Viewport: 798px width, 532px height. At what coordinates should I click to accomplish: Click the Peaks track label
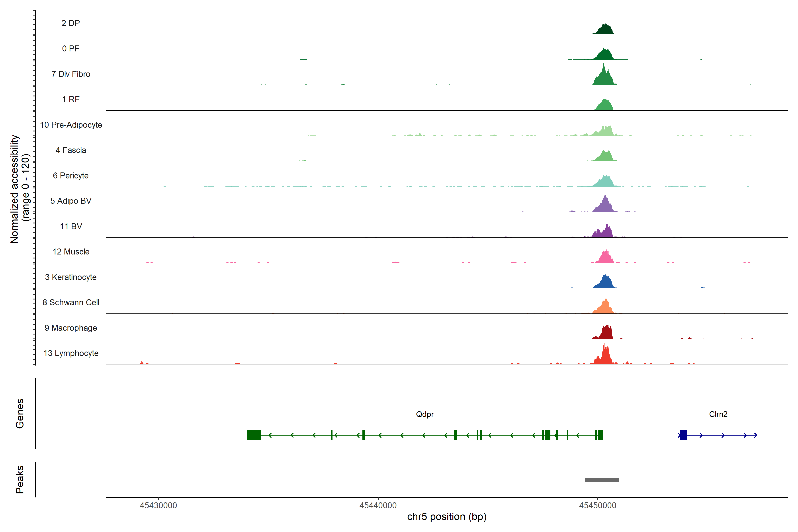[20, 479]
